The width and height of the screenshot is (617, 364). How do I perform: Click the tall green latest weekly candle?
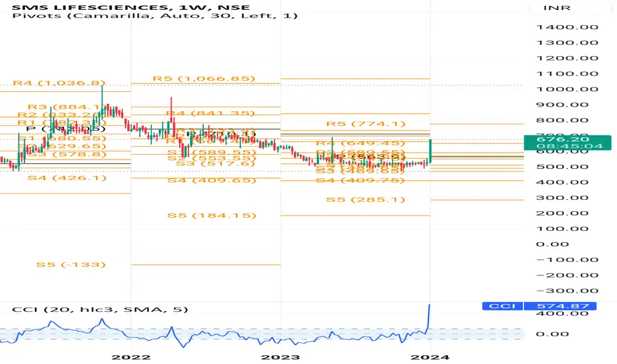click(x=431, y=151)
